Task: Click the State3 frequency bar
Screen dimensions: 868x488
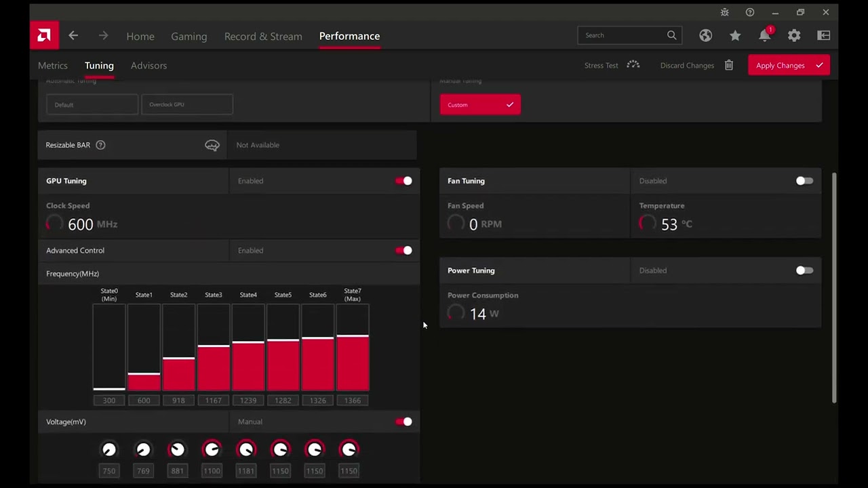Action: click(x=214, y=348)
